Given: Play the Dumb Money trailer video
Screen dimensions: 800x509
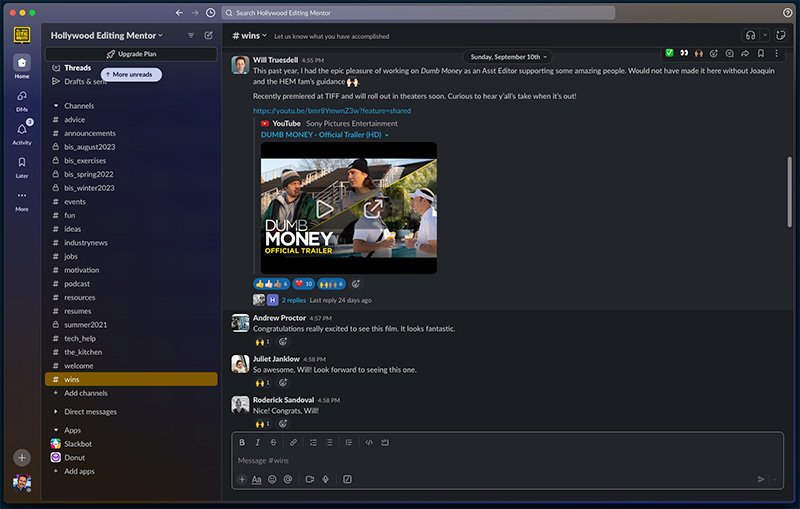Looking at the screenshot, I should [x=324, y=208].
